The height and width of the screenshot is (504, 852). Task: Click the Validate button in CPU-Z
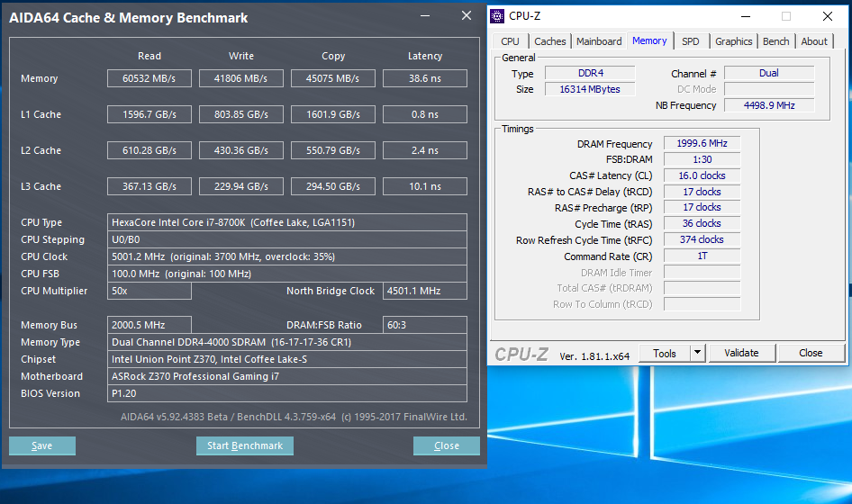click(741, 353)
